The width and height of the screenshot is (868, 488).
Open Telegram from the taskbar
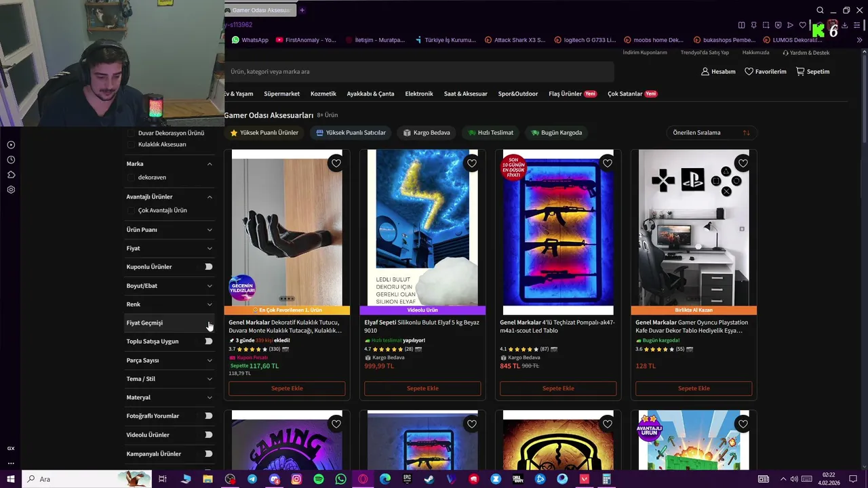(252, 479)
